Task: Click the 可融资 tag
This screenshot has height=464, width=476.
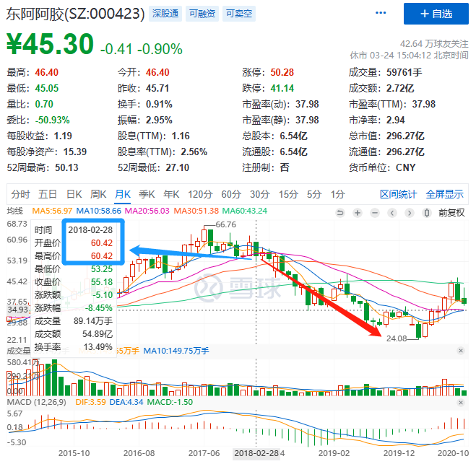Action: click(202, 14)
